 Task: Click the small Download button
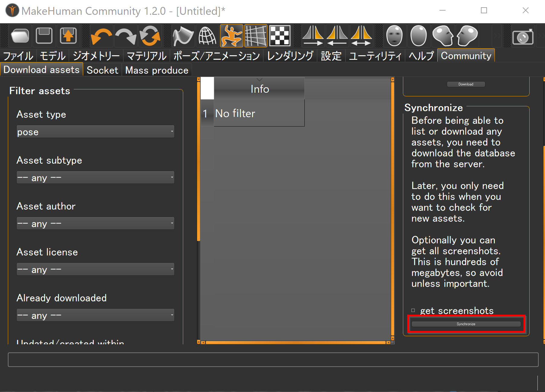click(466, 84)
